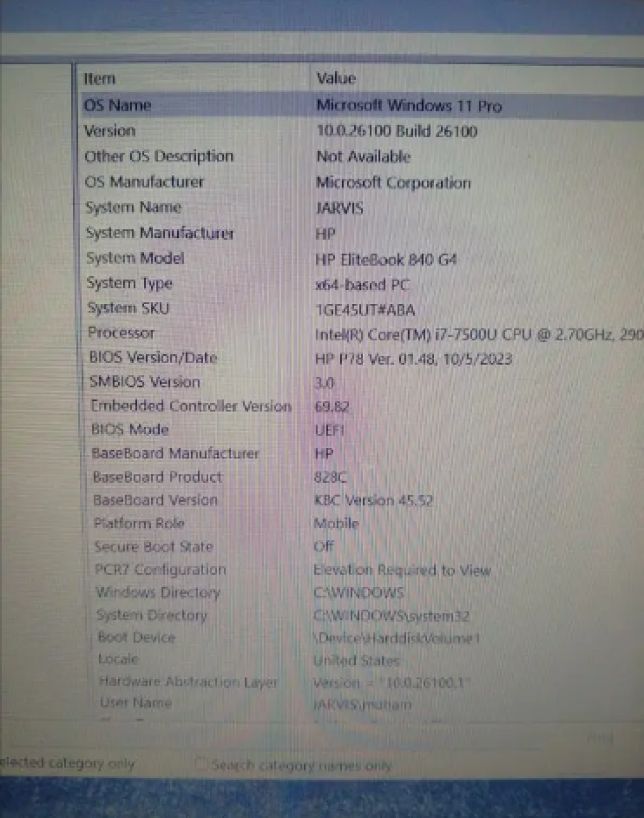Select the System Model row
This screenshot has width=644, height=818.
(135, 258)
